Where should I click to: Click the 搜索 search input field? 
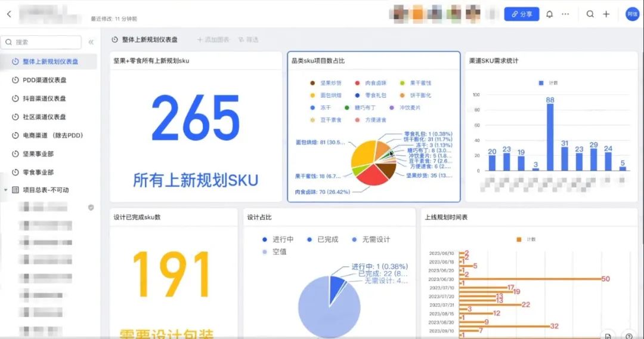pyautogui.click(x=41, y=42)
